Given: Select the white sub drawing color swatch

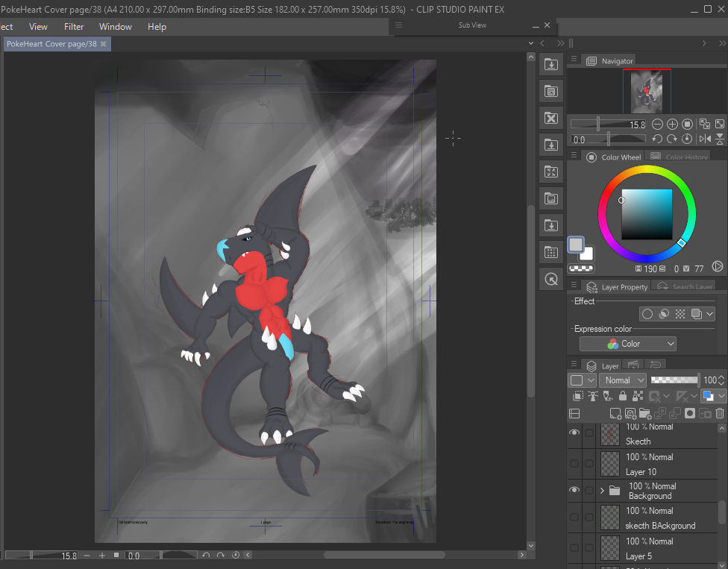Looking at the screenshot, I should pos(587,254).
